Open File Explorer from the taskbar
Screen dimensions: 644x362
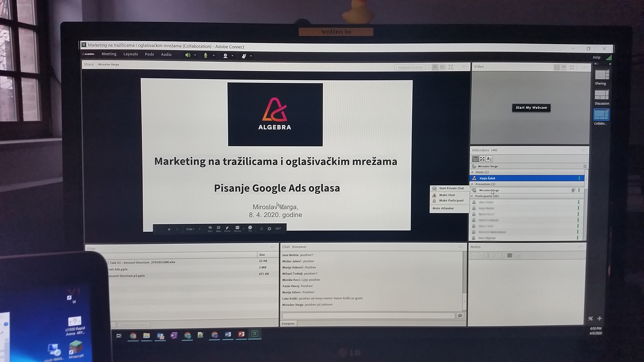(146, 335)
